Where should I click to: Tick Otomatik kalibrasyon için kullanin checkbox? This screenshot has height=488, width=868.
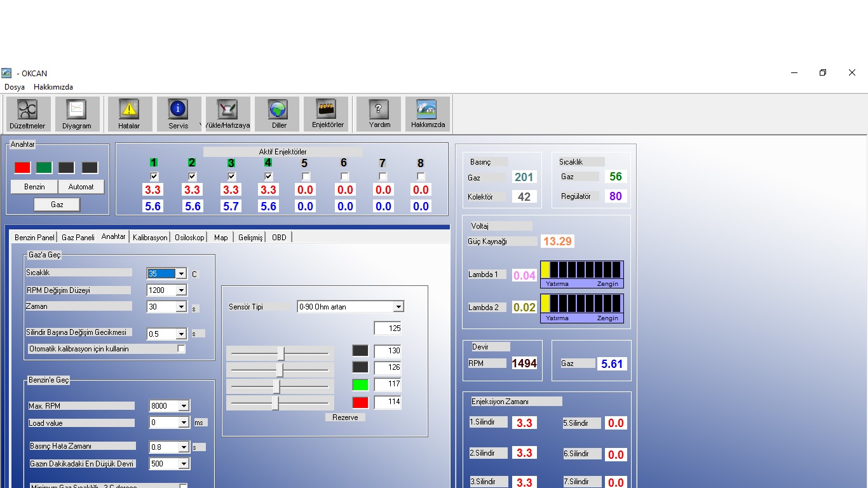[x=182, y=349]
